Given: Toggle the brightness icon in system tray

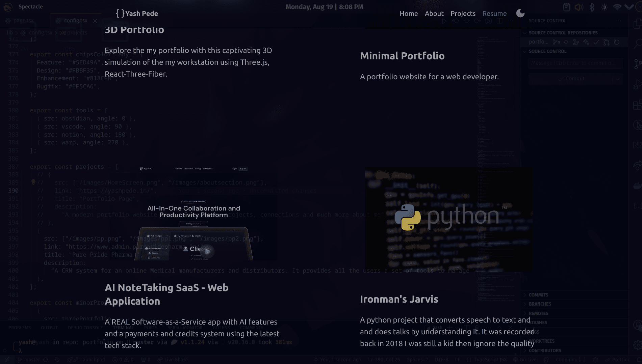Looking at the screenshot, I should 604,7.
